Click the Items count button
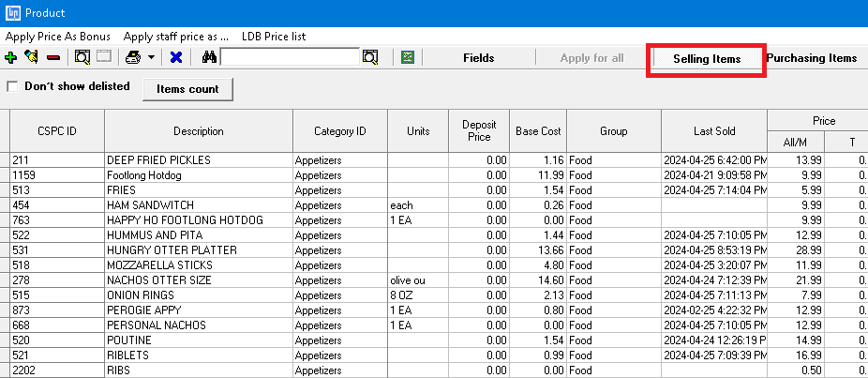 coord(187,89)
